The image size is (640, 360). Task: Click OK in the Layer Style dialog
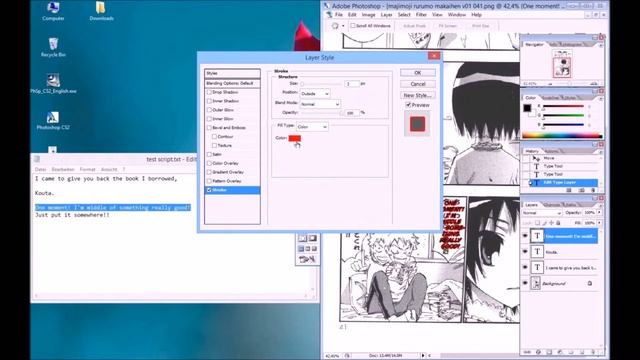(418, 73)
